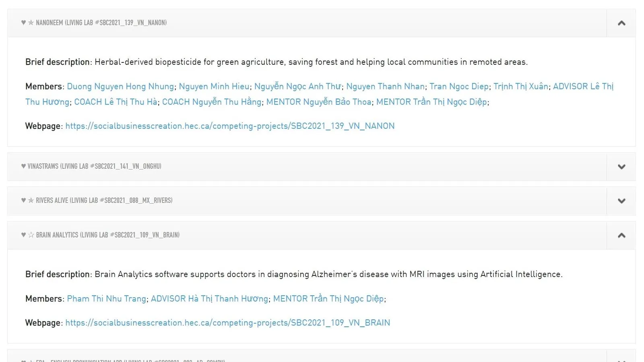Screen dimensions: 644x362
Task: Click the heart icon next to Vinastraws
Action: pos(23,166)
